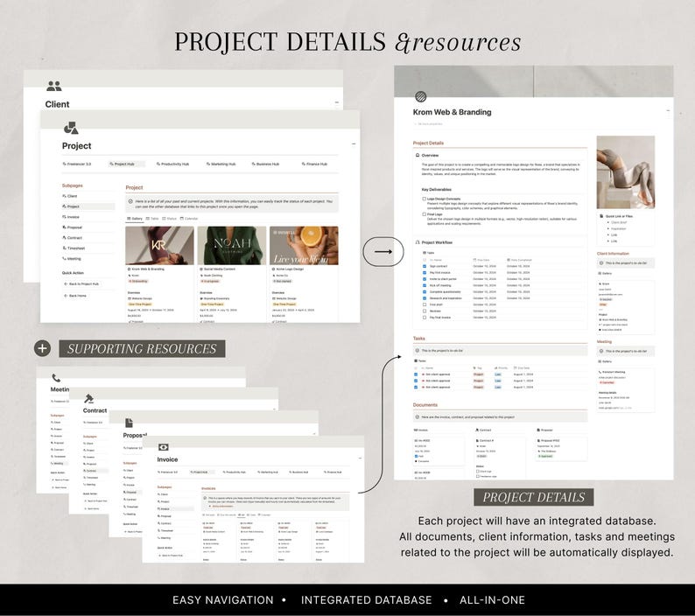This screenshot has height=616, width=695.
Task: Click the phone icon on the Meeting page
Action: [56, 378]
